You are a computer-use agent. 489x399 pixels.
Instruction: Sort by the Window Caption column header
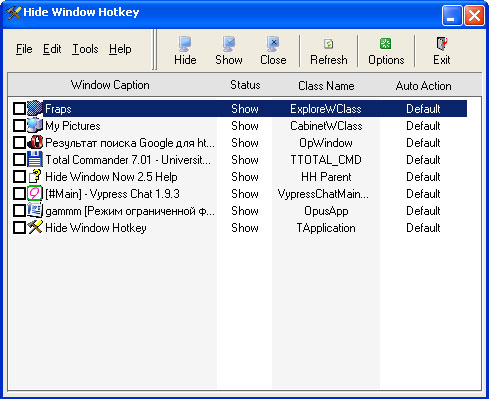point(110,85)
